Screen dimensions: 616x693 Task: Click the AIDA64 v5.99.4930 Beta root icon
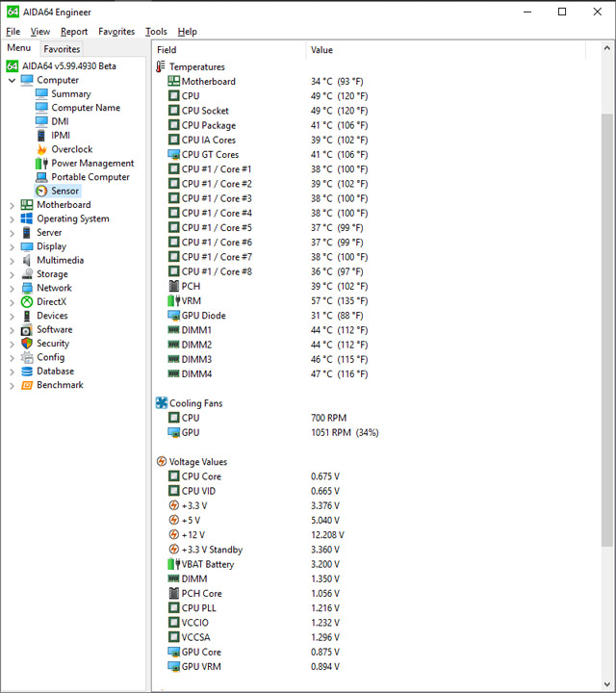pyautogui.click(x=13, y=66)
